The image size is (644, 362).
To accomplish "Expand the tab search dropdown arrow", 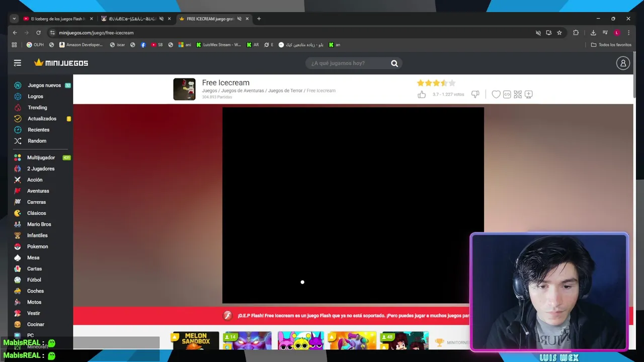I will coord(14,19).
